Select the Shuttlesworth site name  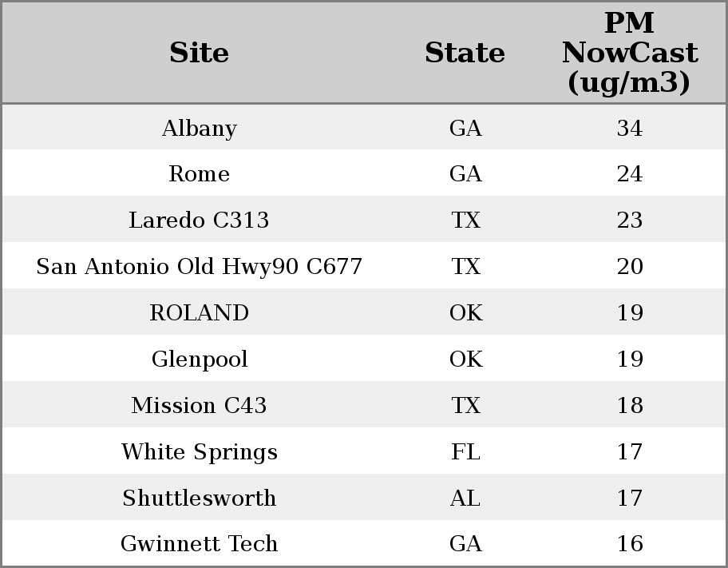click(x=200, y=498)
